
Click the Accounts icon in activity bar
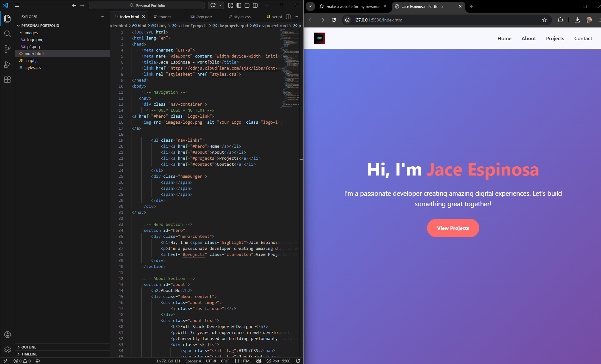point(8,335)
